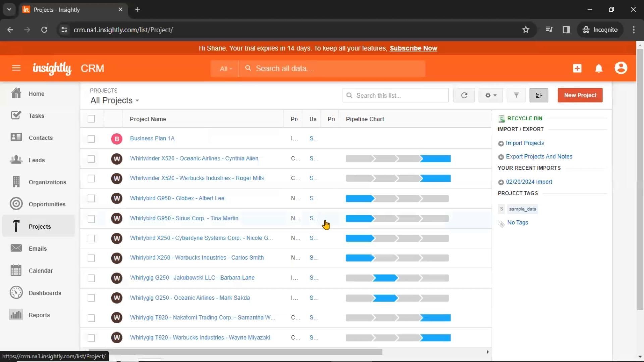Open Dashboards from the sidebar
Viewport: 644px width, 362px height.
45,293
